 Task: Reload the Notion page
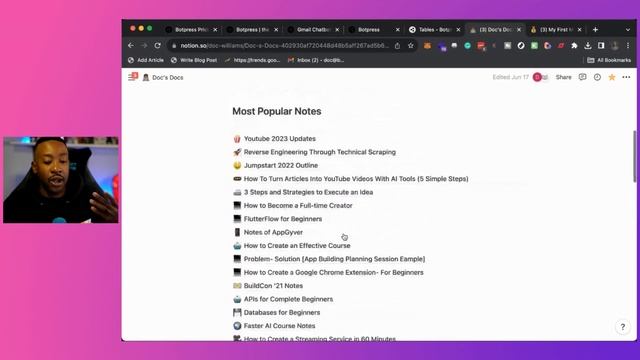tap(158, 46)
